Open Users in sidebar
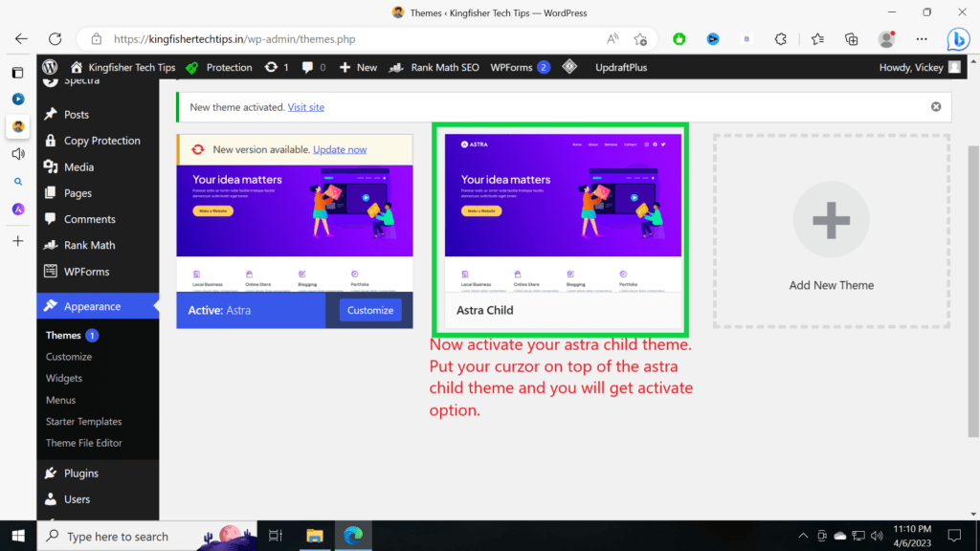 (x=98, y=499)
